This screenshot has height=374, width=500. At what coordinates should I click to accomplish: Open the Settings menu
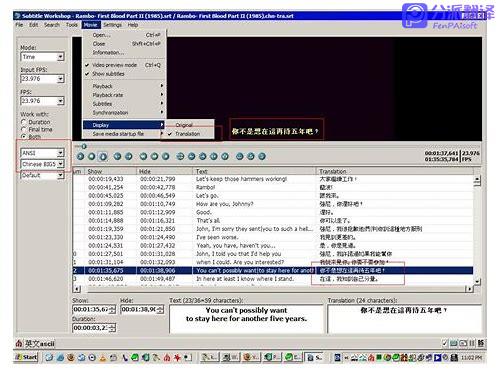click(112, 25)
